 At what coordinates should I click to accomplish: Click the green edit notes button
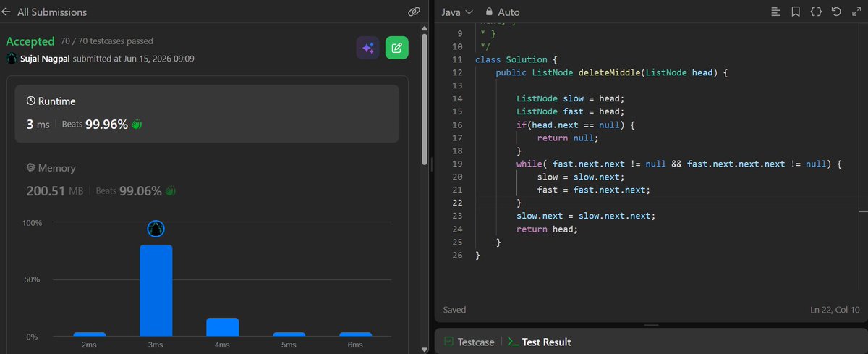pyautogui.click(x=396, y=48)
